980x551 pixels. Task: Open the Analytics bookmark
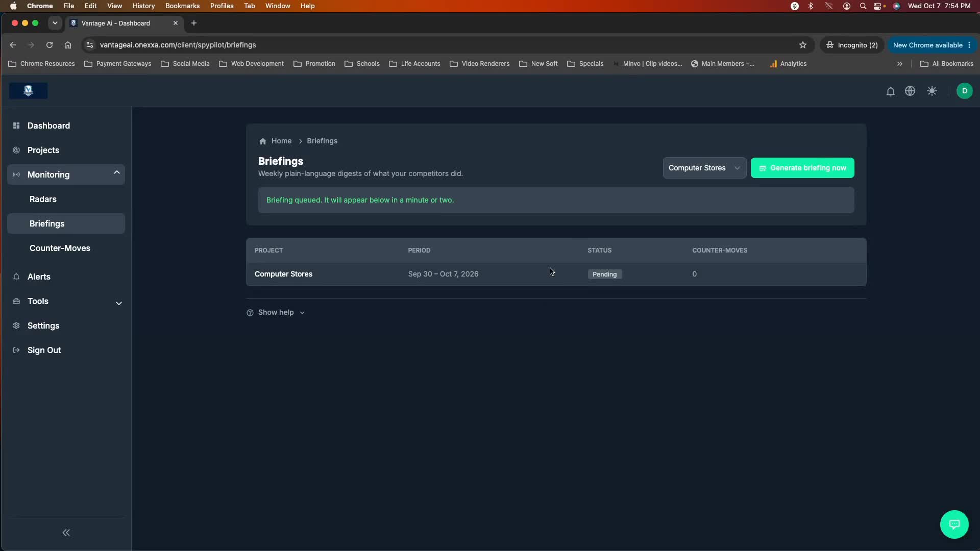point(788,64)
